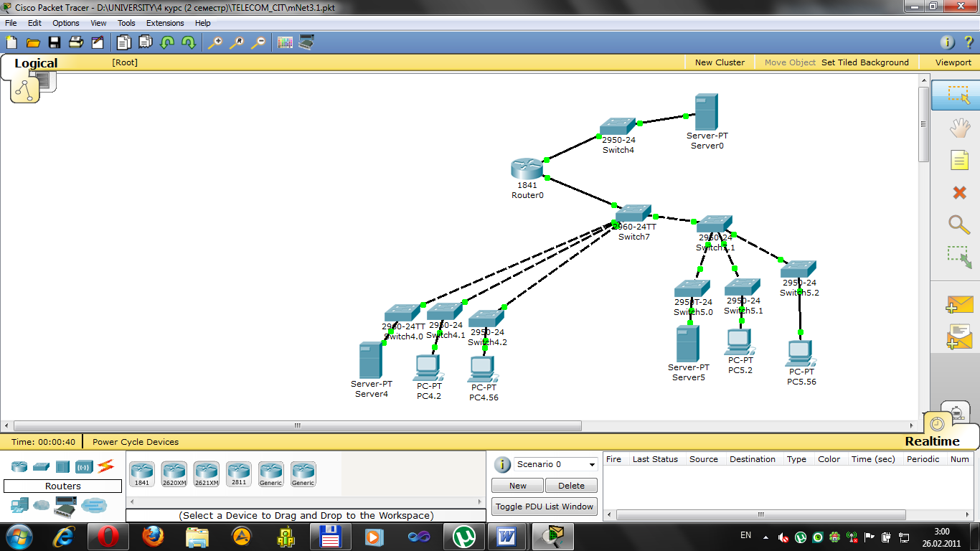Click the Copy toolbar icon
This screenshot has height=551, width=980.
[124, 42]
